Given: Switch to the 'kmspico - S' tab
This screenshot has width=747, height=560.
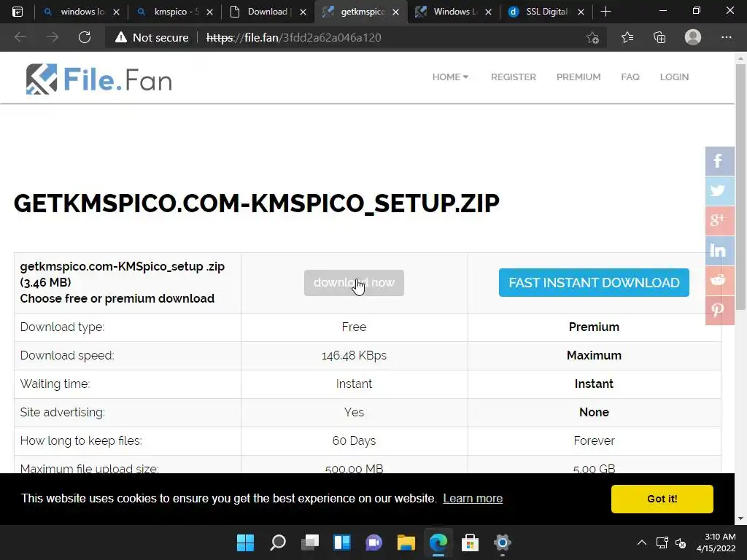Looking at the screenshot, I should click(175, 12).
